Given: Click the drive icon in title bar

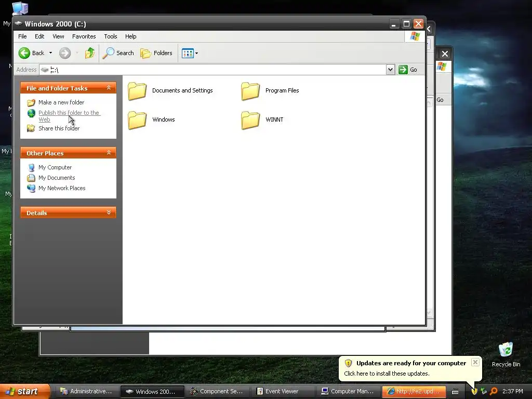Looking at the screenshot, I should click(x=19, y=23).
